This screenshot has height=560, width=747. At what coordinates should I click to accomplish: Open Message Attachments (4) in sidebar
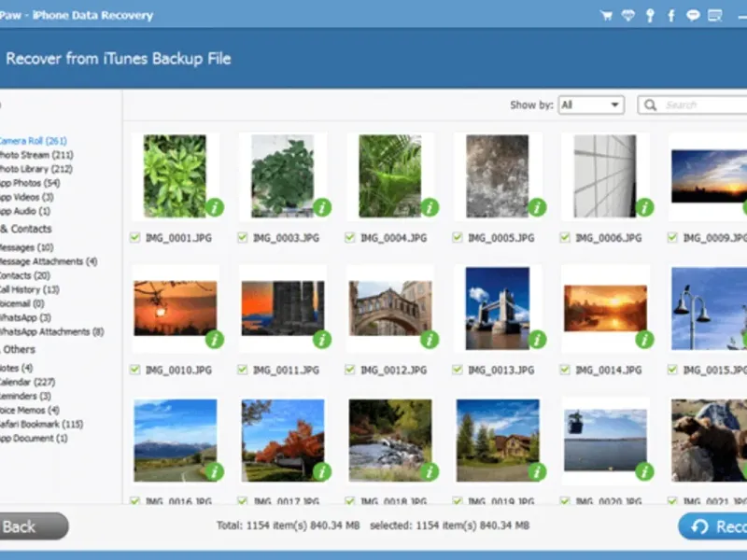(x=49, y=261)
